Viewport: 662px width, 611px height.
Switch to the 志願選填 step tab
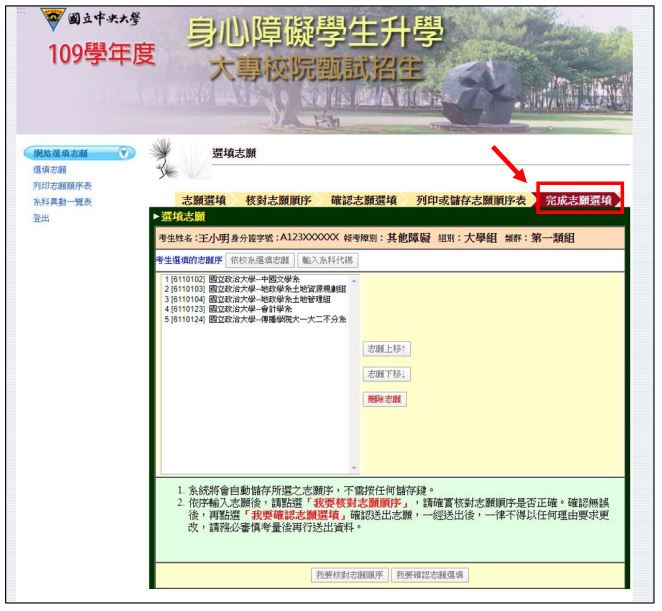[x=204, y=200]
